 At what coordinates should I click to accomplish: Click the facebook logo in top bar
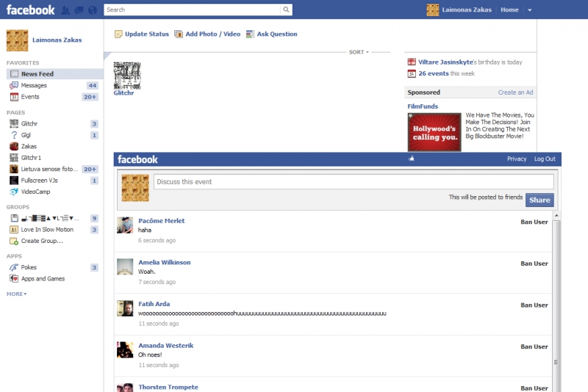tap(30, 10)
